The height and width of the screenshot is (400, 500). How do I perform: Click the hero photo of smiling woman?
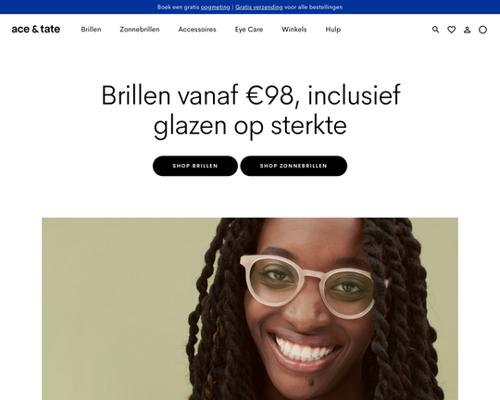click(x=250, y=309)
